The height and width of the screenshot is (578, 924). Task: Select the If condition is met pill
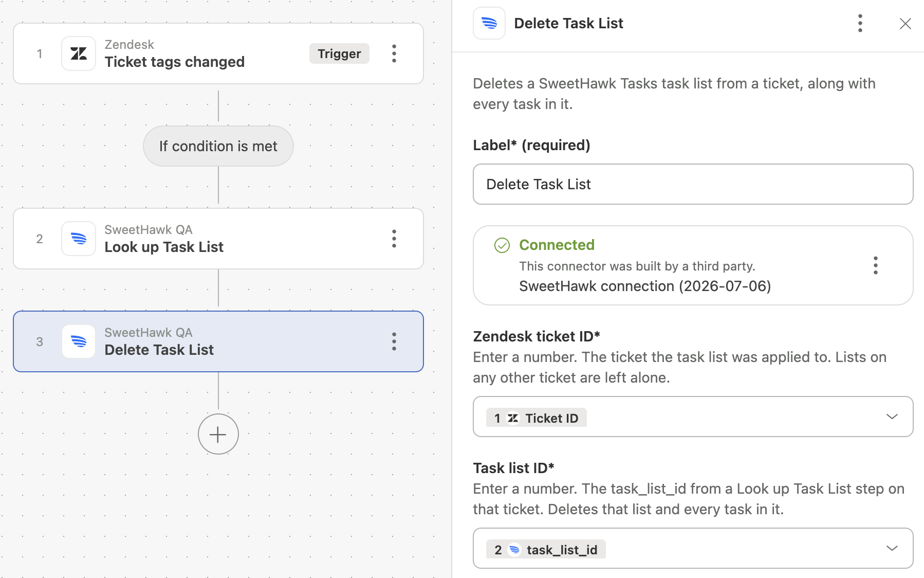(x=218, y=146)
